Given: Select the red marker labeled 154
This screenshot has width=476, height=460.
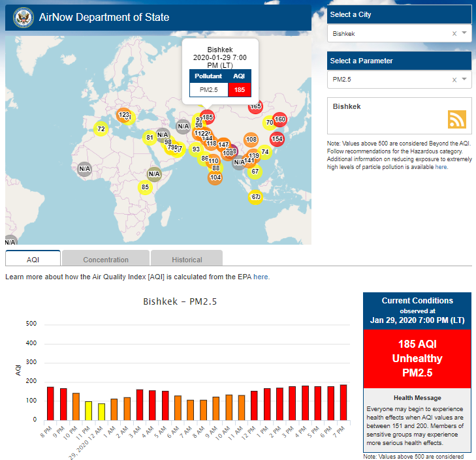Looking at the screenshot, I should click(277, 139).
